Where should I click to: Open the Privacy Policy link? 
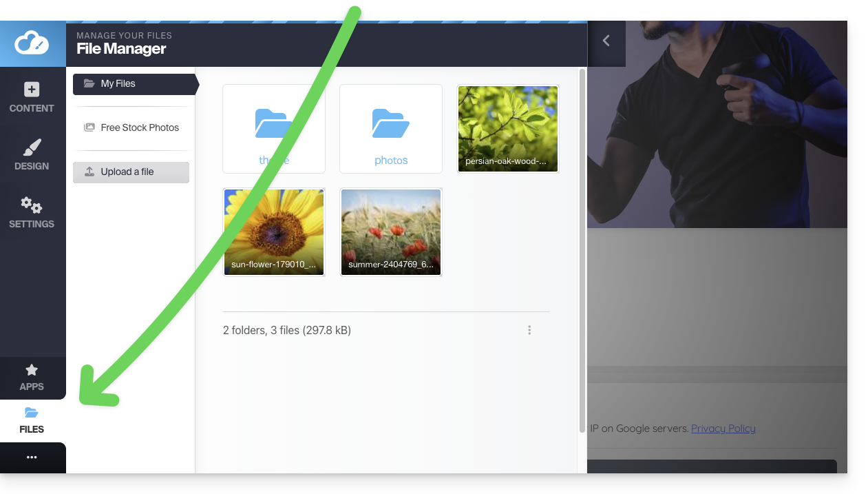[x=723, y=429]
